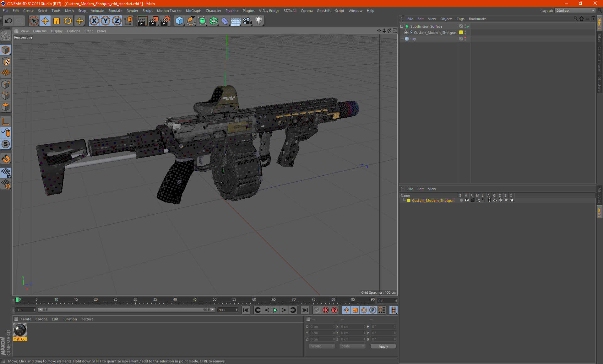Screen dimensions: 603x364
Task: Select the Sky object
Action: 413,39
